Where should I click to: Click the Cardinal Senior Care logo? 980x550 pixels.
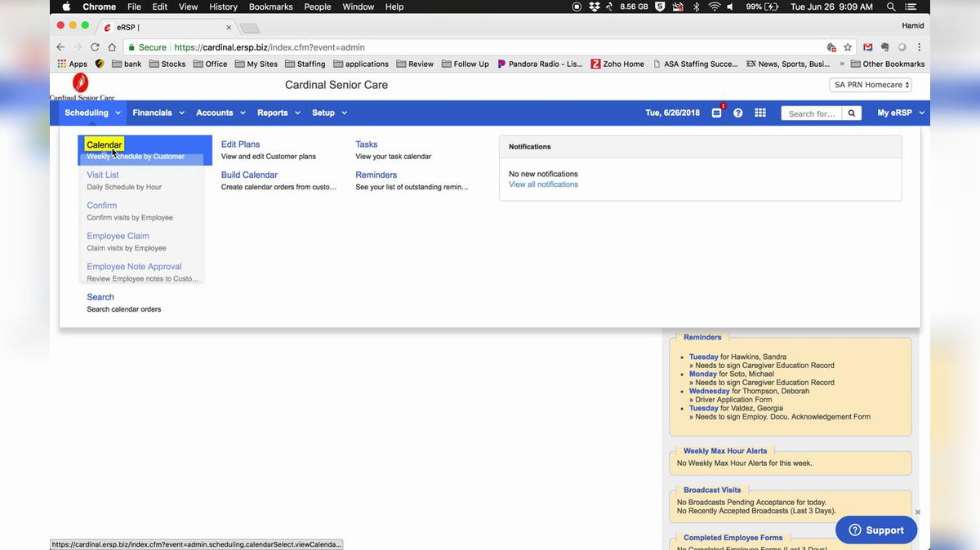[x=81, y=86]
